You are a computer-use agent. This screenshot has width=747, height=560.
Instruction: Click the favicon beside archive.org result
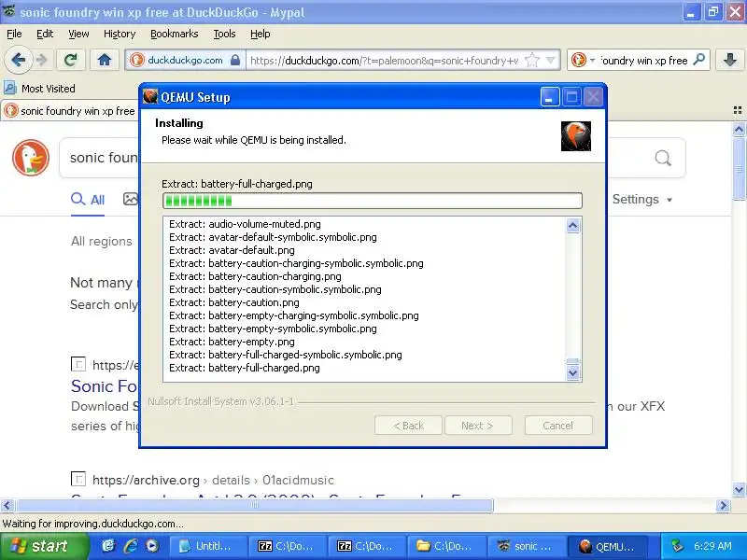click(x=78, y=479)
